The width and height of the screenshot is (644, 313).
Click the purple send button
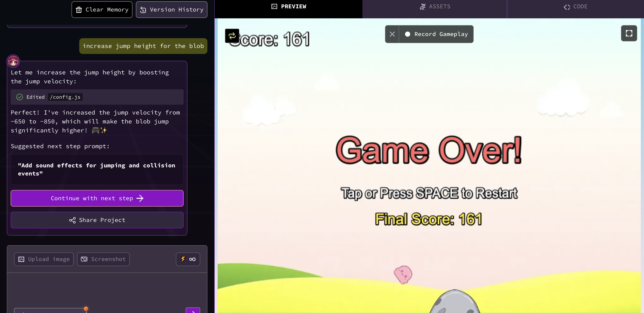tap(193, 310)
